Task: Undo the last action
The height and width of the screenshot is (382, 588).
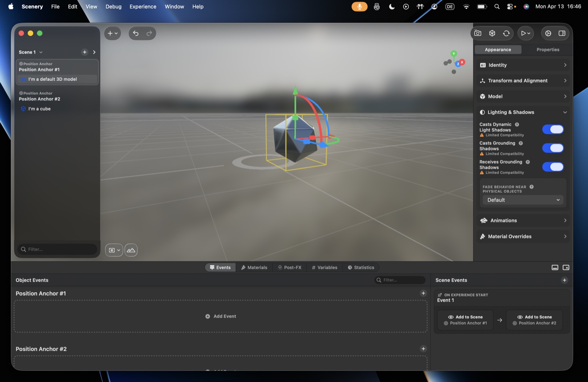Action: pos(136,33)
